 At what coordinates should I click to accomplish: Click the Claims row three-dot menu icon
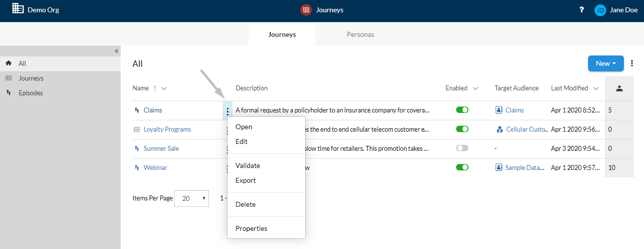(227, 111)
